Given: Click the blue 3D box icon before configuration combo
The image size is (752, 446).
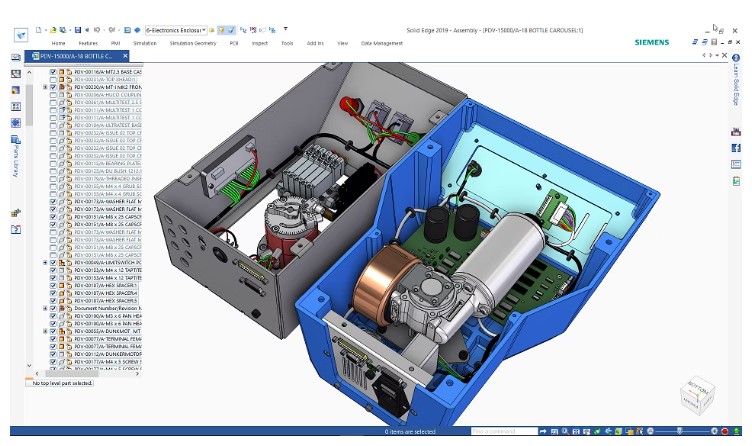Looking at the screenshot, I should point(137,30).
